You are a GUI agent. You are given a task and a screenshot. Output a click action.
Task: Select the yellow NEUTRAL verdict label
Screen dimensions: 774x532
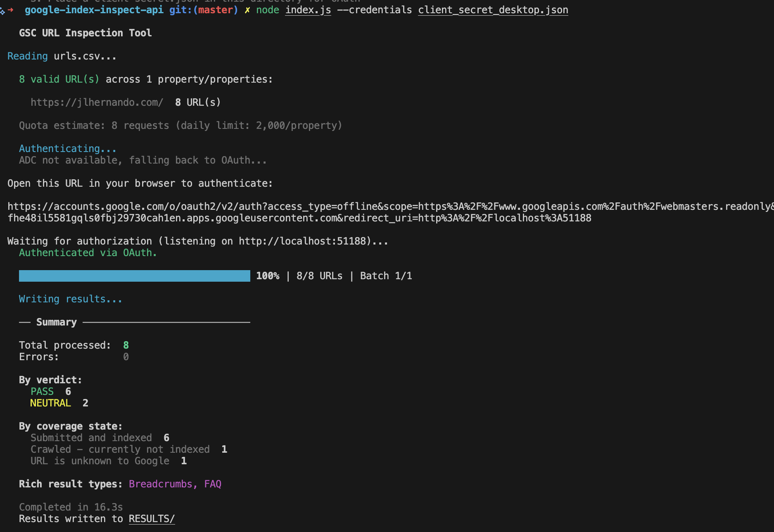(50, 403)
